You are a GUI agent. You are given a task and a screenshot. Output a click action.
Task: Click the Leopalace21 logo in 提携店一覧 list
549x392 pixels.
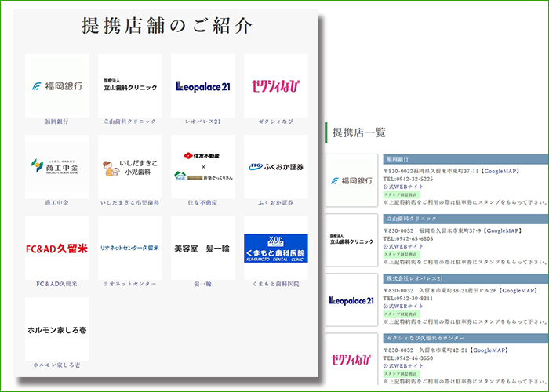tap(351, 300)
